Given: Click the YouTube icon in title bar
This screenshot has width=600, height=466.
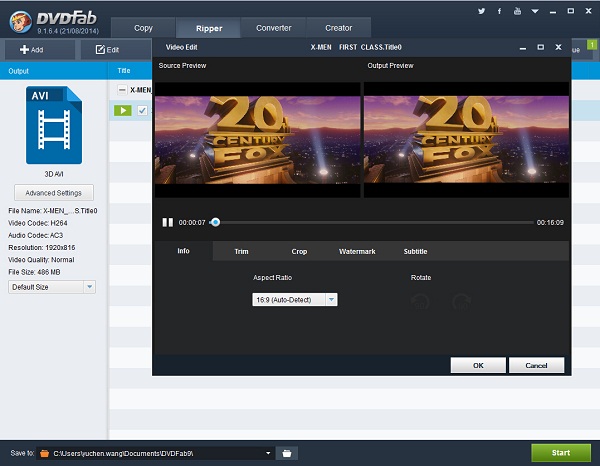Looking at the screenshot, I should (517, 11).
